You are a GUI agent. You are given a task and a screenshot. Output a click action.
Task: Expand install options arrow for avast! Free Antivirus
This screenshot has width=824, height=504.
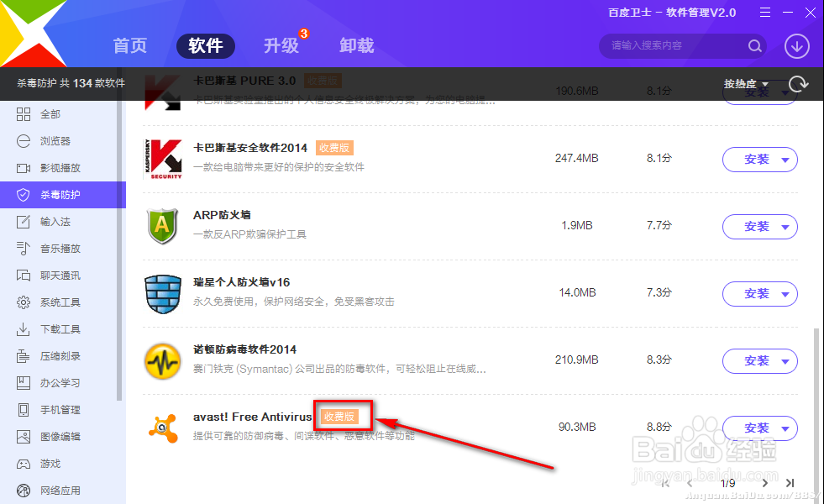pyautogui.click(x=785, y=429)
